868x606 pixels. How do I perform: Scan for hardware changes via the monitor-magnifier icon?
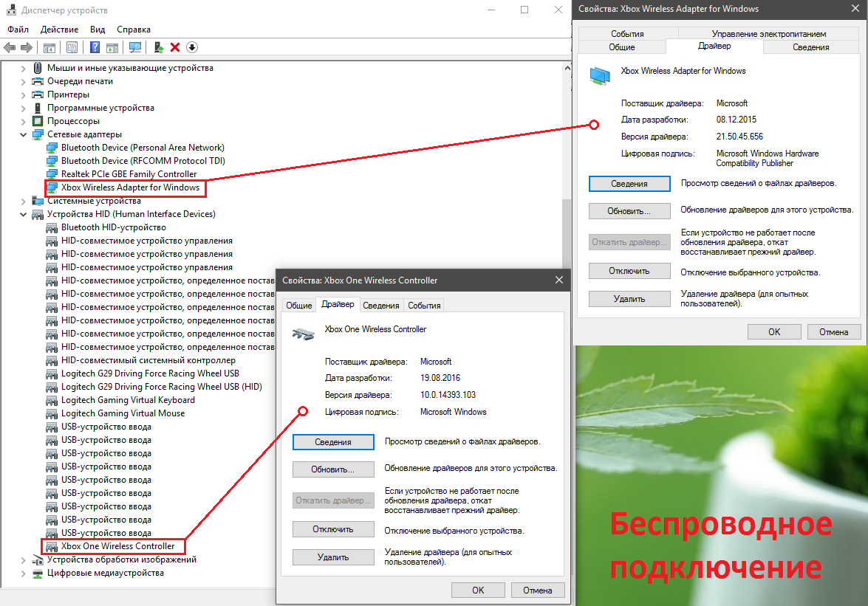click(135, 47)
